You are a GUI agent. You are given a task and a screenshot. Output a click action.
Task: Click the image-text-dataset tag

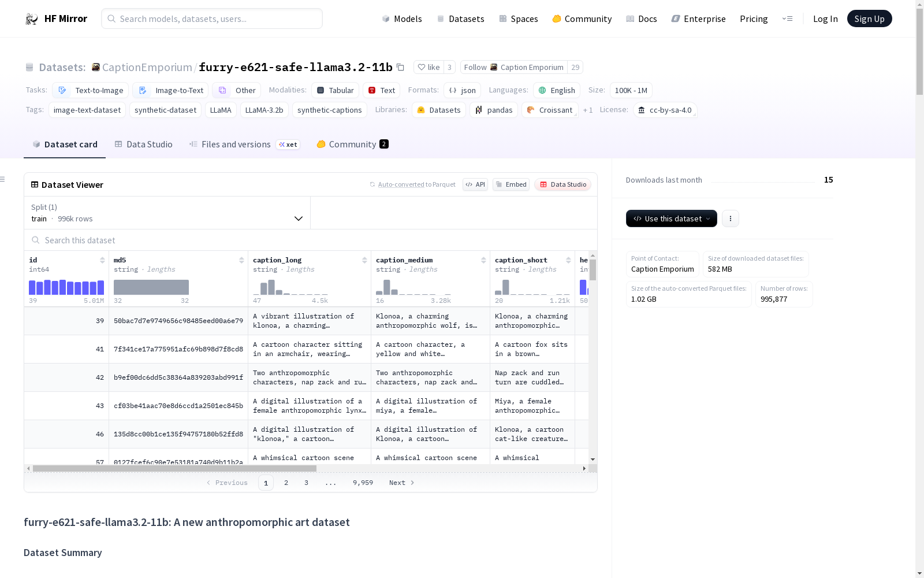[x=87, y=110]
